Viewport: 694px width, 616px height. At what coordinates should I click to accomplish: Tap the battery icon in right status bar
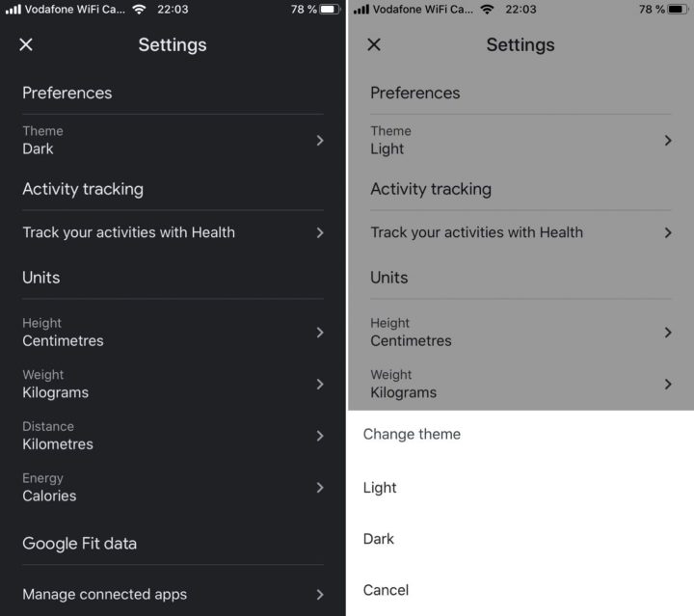[x=678, y=9]
